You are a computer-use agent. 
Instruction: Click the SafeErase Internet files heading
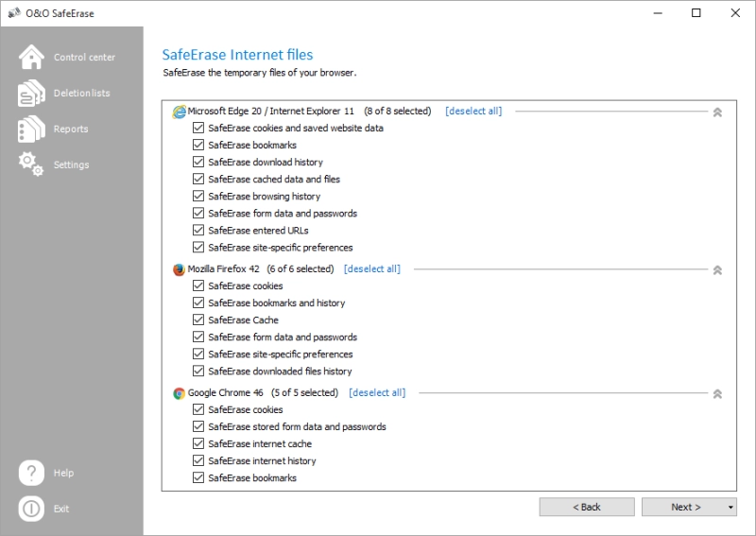(x=237, y=55)
